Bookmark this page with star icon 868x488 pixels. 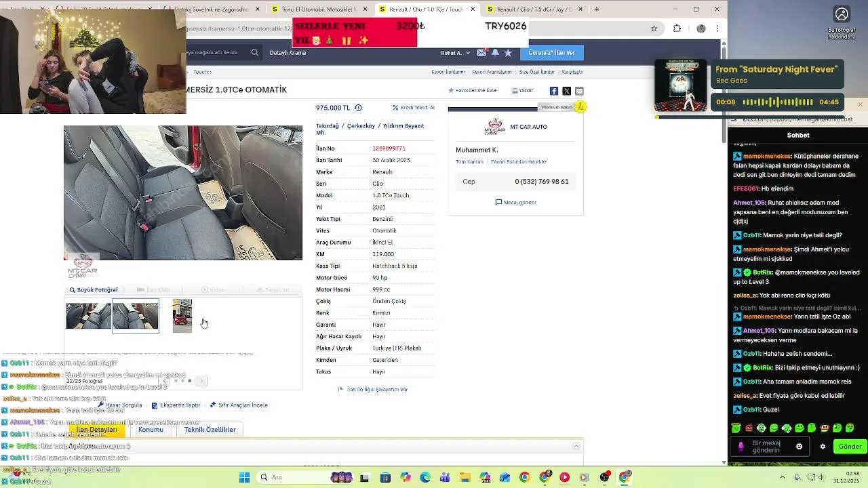[654, 28]
